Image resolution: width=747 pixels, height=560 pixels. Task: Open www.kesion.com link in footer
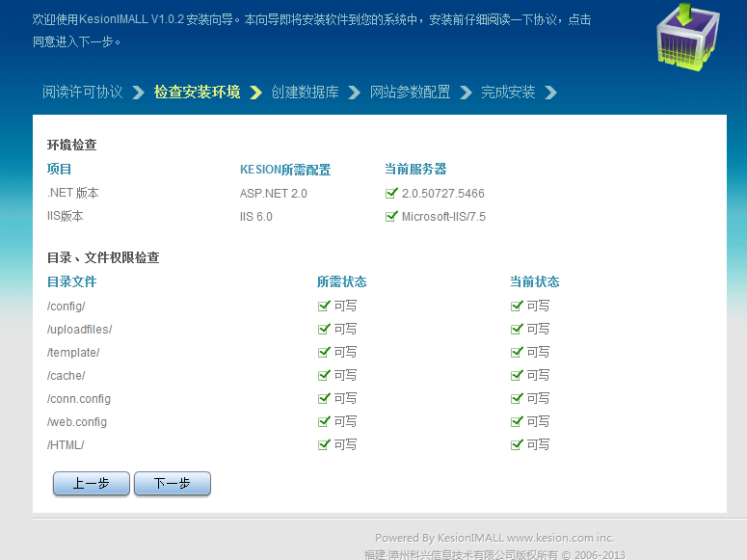[x=549, y=538]
